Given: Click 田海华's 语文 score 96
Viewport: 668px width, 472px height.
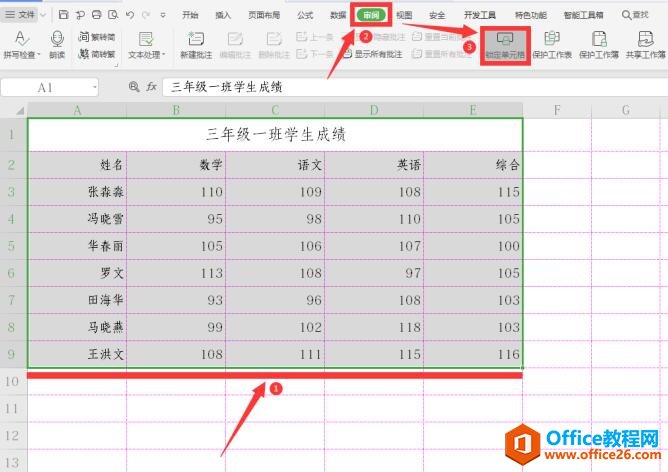Looking at the screenshot, I should (x=275, y=300).
